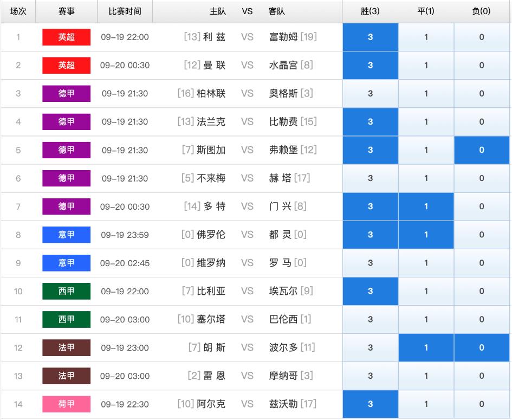The width and height of the screenshot is (512, 420).
Task: Open away team 弗赖堡
Action: [x=283, y=150]
